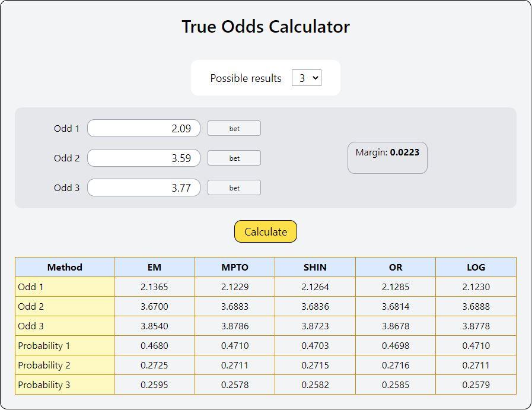
Task: Click the SHIN probability 0.4703
Action: click(x=315, y=345)
